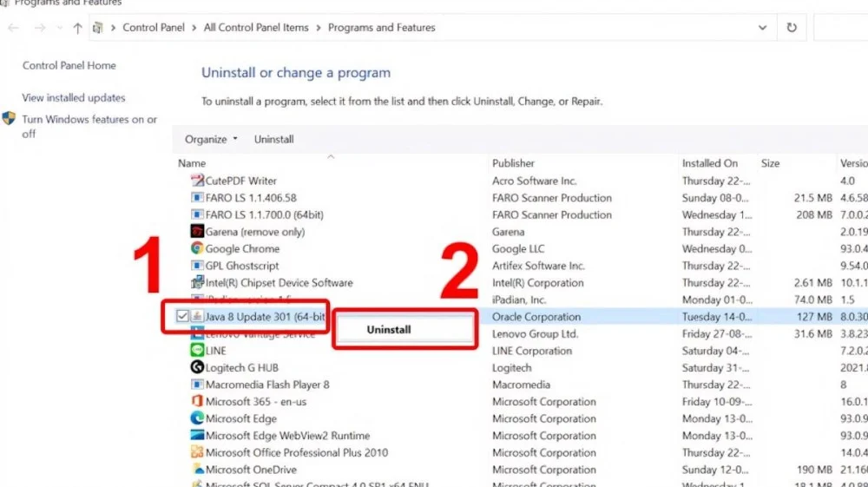Click the Microsoft Edge icon
This screenshot has width=868, height=487.
pos(197,418)
